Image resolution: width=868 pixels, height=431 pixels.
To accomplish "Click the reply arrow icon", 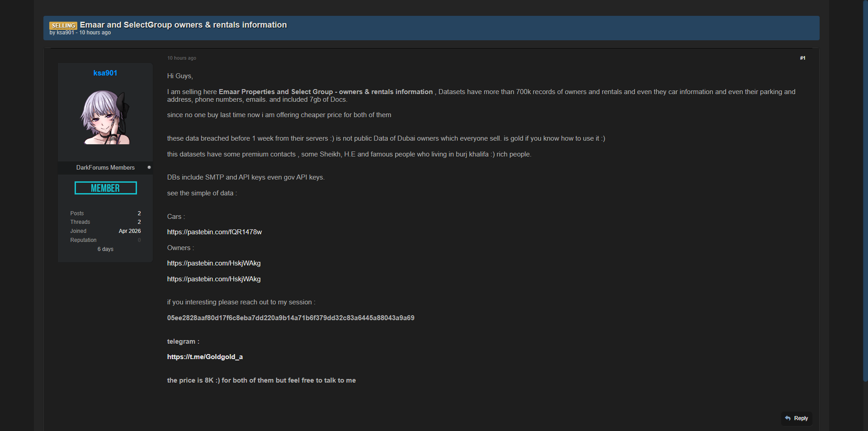I will (788, 418).
